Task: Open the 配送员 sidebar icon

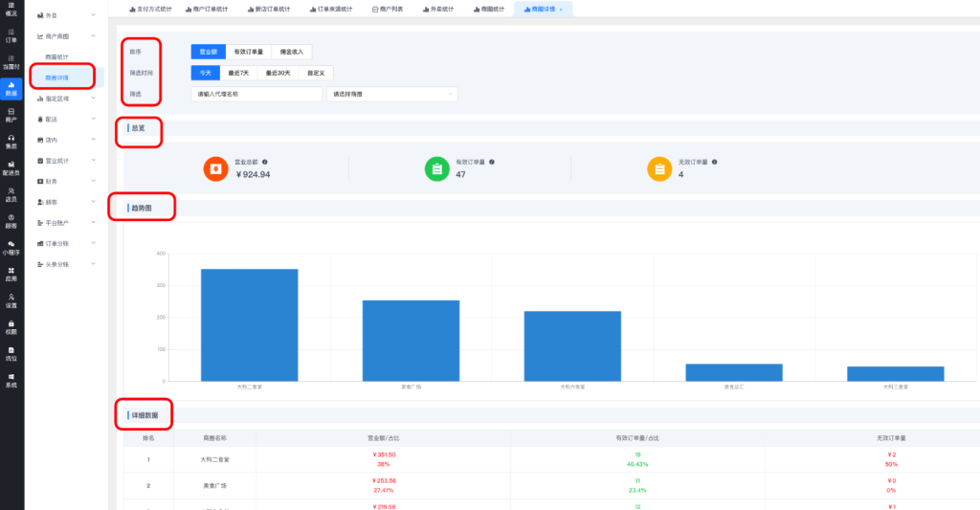Action: coord(11,169)
